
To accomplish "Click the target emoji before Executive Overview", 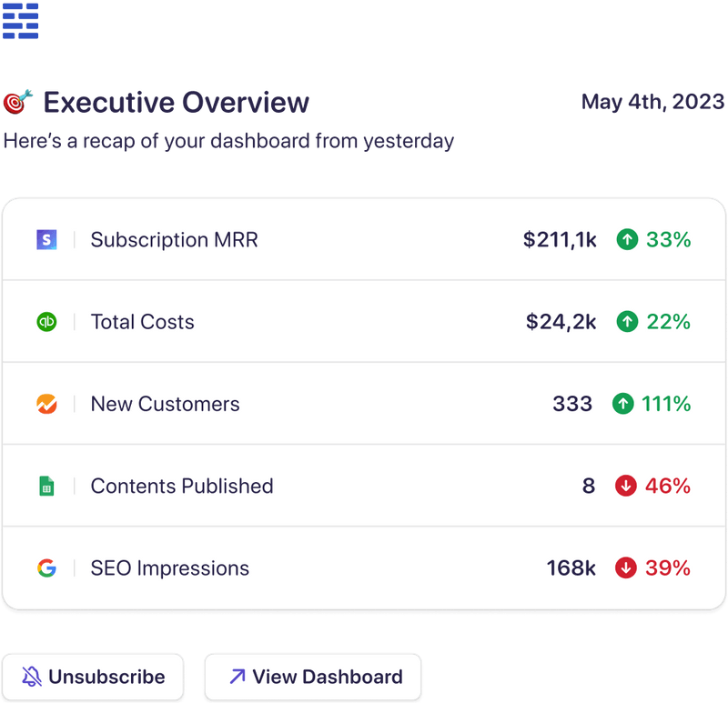I will pyautogui.click(x=16, y=102).
